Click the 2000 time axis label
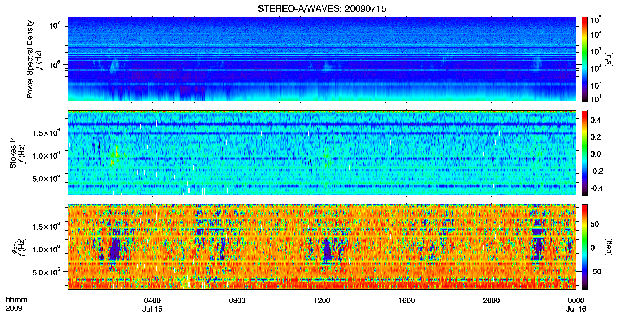 [491, 301]
